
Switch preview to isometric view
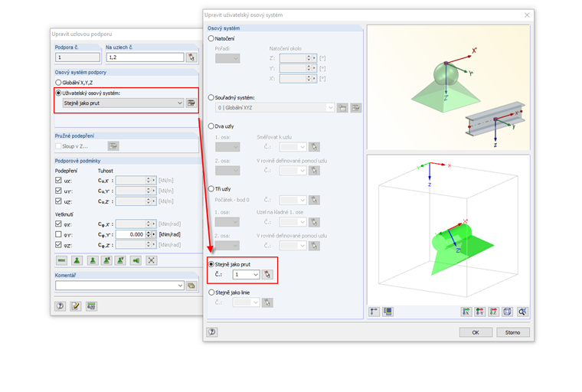(508, 312)
